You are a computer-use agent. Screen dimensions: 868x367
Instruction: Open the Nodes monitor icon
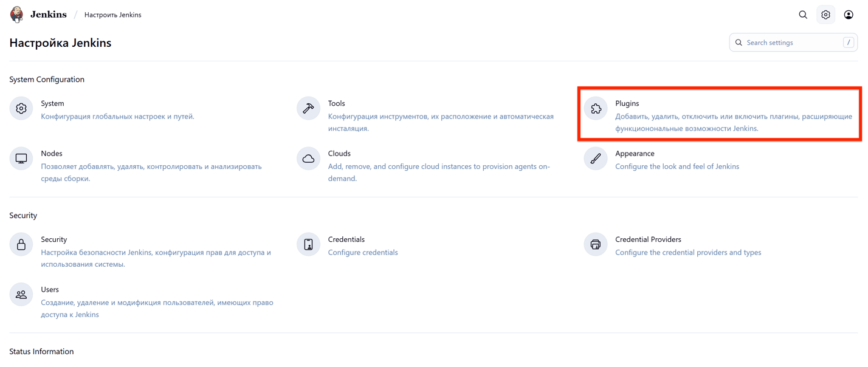(x=21, y=159)
